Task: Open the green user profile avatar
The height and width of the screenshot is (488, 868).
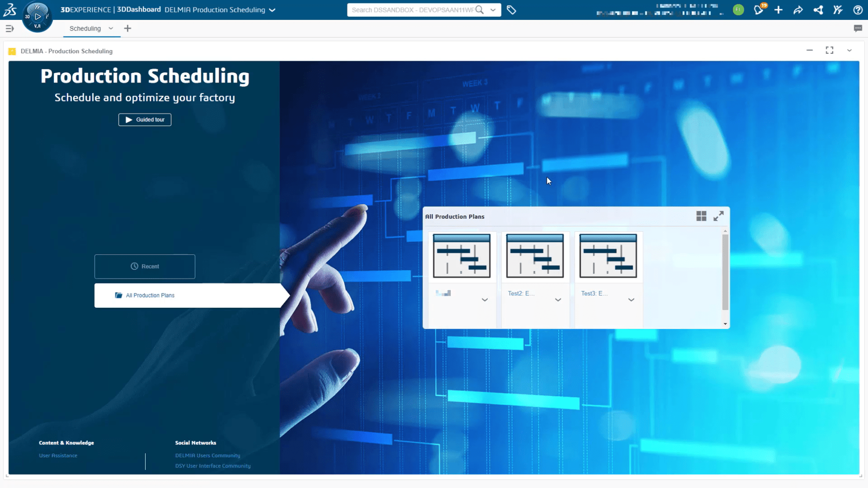Action: coord(738,10)
